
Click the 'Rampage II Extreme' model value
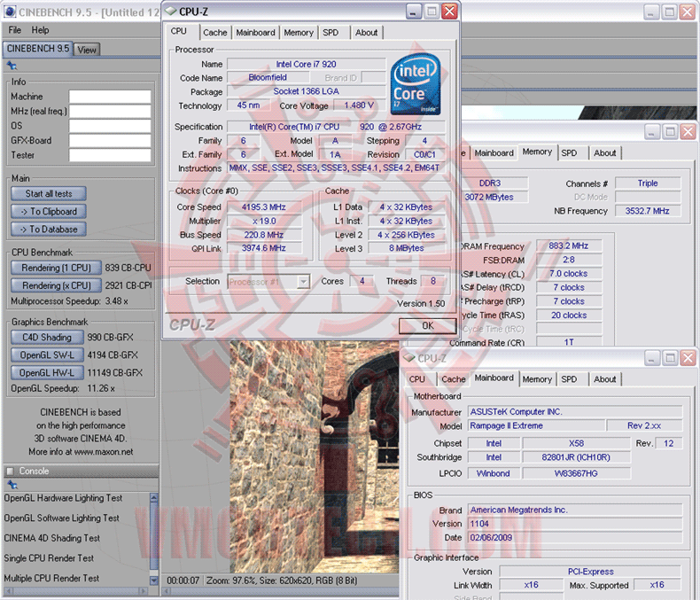(536, 425)
